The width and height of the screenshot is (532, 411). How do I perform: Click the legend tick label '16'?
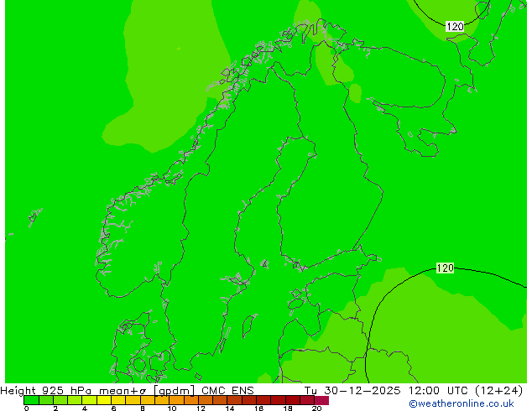259,408
